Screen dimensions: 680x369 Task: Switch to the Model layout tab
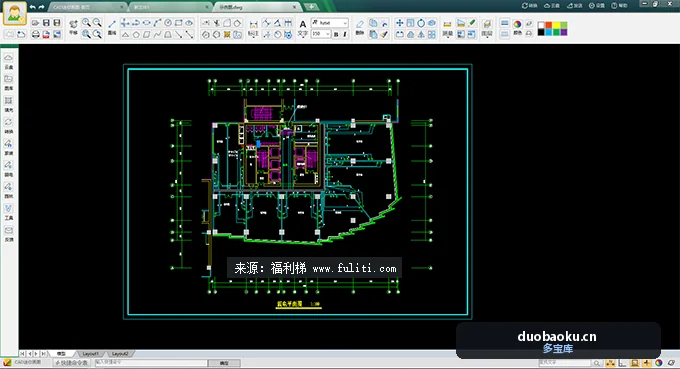(61, 354)
